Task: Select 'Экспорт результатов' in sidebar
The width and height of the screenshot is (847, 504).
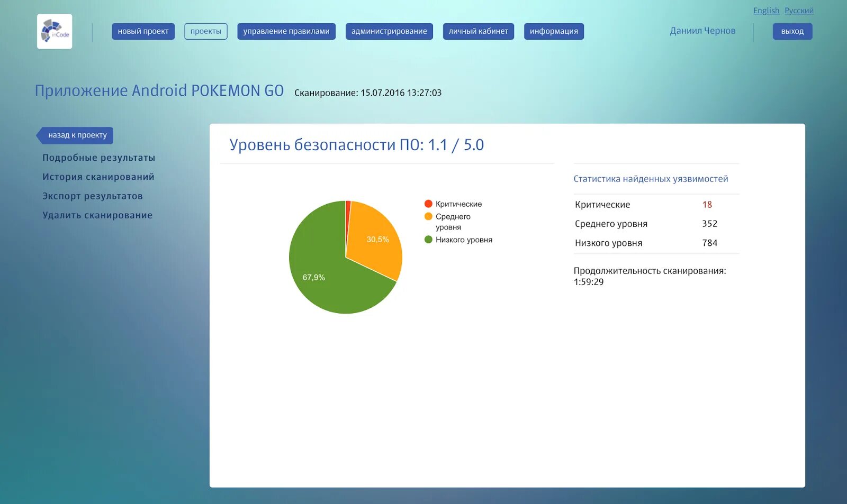Action: 93,196
